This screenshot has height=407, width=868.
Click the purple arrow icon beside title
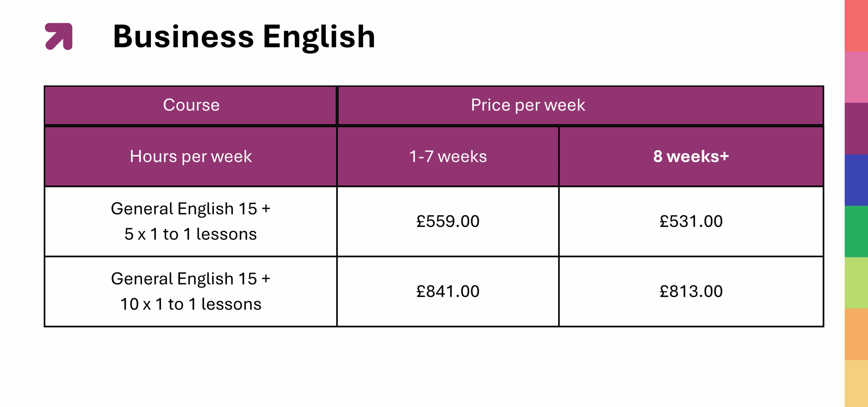[x=59, y=36]
